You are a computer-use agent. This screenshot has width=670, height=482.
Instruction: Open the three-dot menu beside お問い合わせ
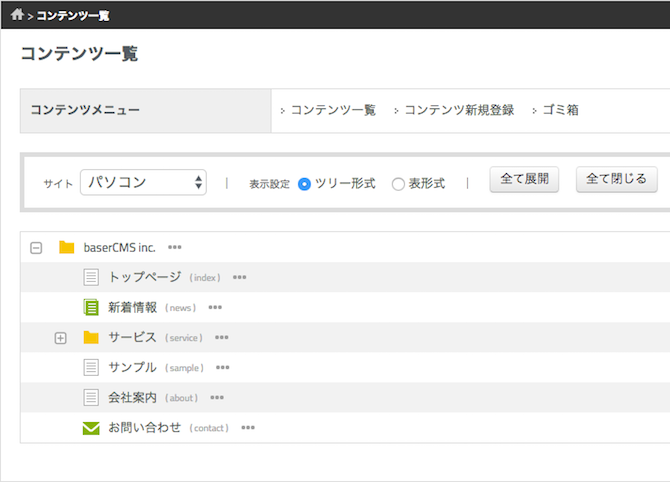tap(248, 428)
